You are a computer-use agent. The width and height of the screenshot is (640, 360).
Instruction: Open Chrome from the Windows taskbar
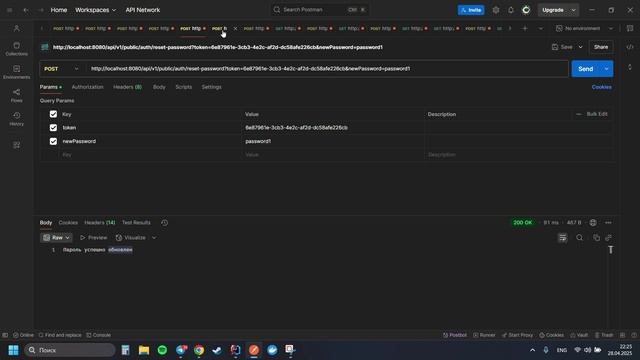click(199, 350)
